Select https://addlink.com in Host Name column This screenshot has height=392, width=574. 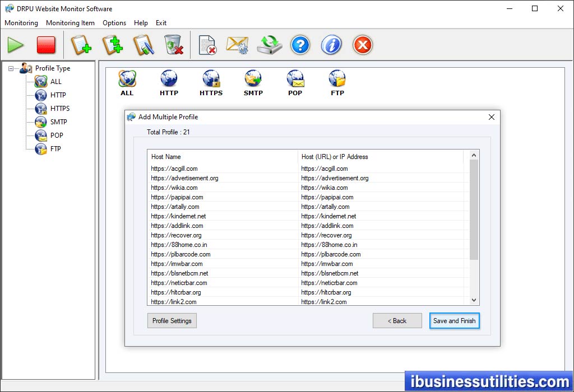(177, 226)
